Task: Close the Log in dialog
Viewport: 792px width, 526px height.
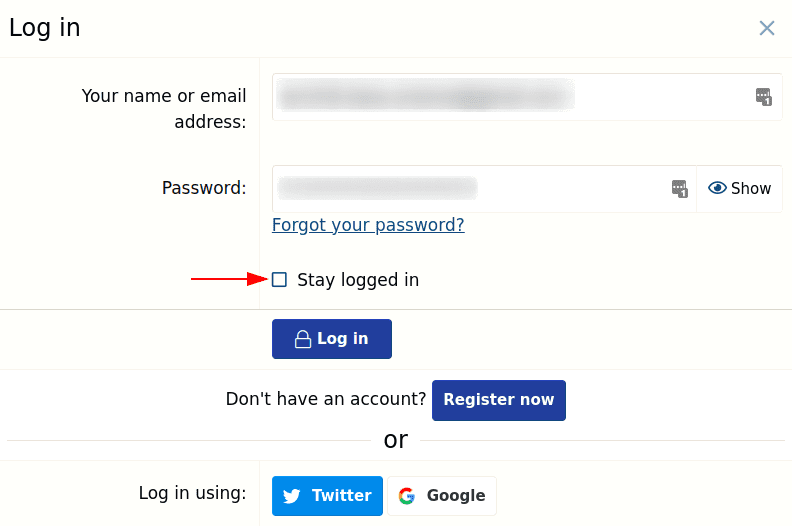Action: (767, 28)
